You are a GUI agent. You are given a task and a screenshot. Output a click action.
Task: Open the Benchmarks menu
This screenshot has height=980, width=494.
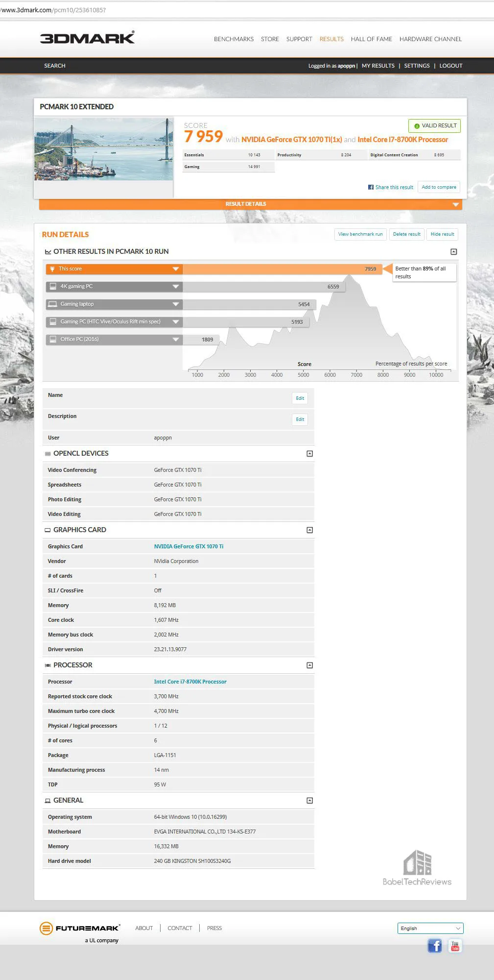pyautogui.click(x=234, y=39)
